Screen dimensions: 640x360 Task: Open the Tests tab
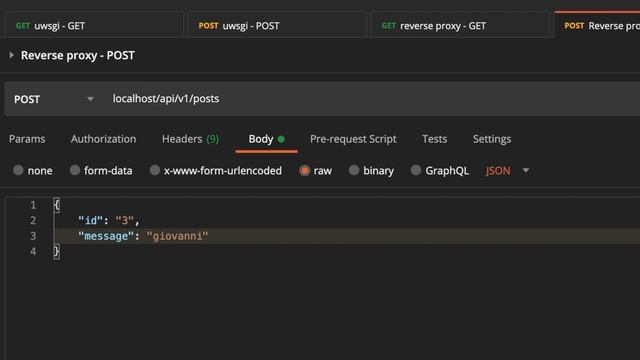coord(434,139)
